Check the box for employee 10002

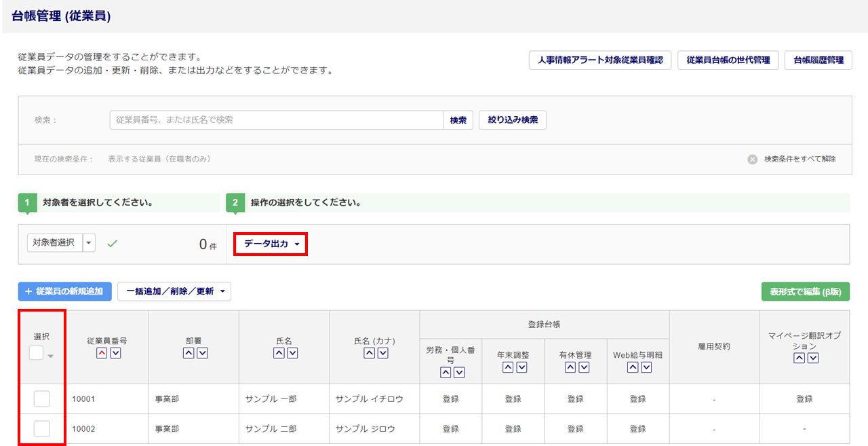point(41,428)
